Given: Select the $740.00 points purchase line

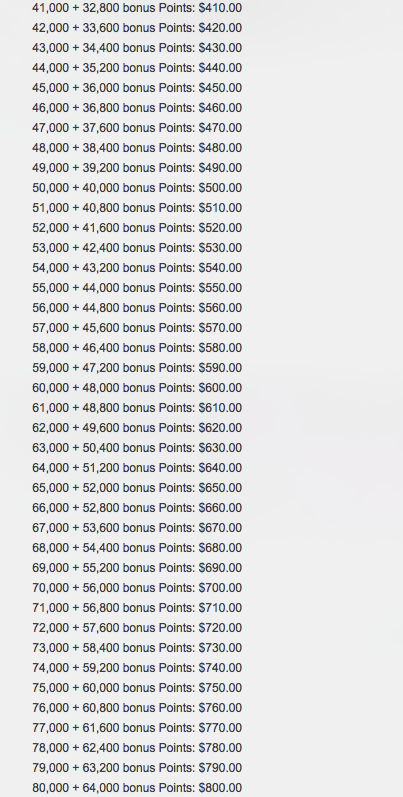Looking at the screenshot, I should 137,668.
